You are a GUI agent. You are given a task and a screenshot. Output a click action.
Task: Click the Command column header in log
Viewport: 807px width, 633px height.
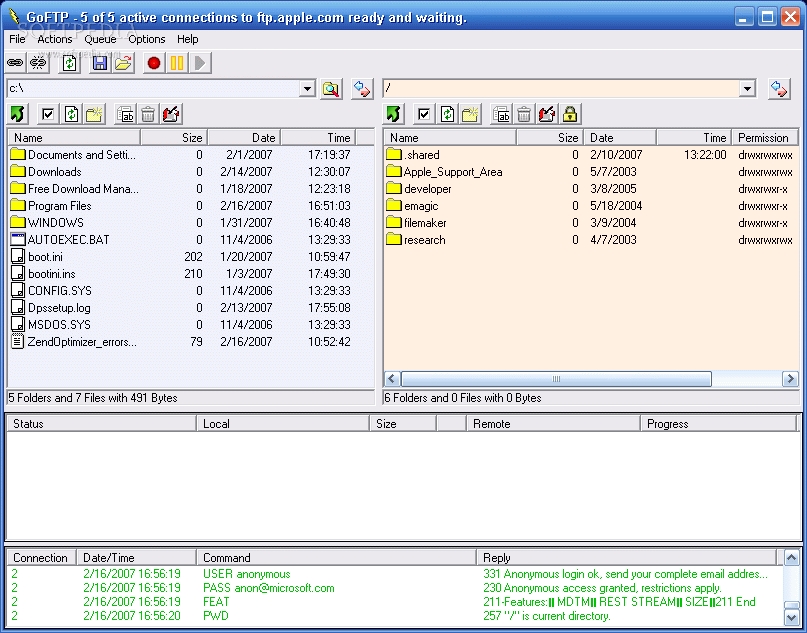tap(336, 557)
